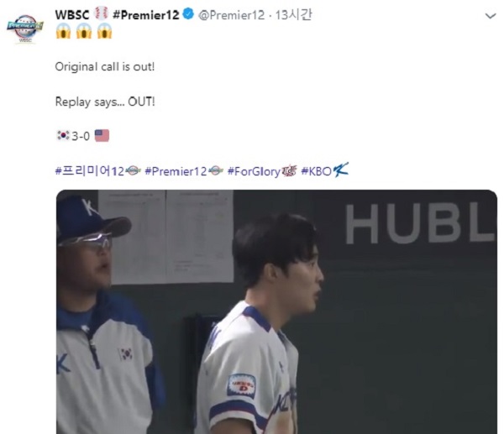Open the WBSC Premier12 profile avatar
Viewport: 504px width, 434px height.
click(25, 29)
